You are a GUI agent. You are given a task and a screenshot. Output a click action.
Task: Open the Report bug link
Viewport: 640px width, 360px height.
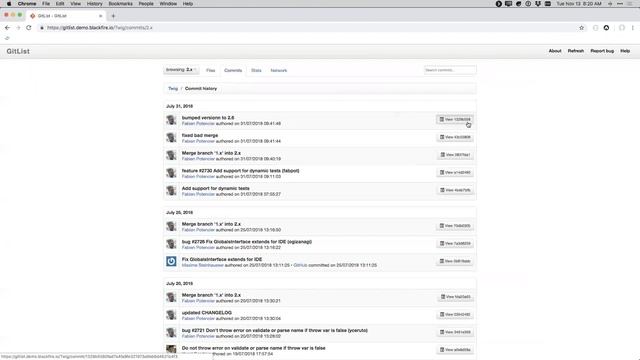[602, 51]
